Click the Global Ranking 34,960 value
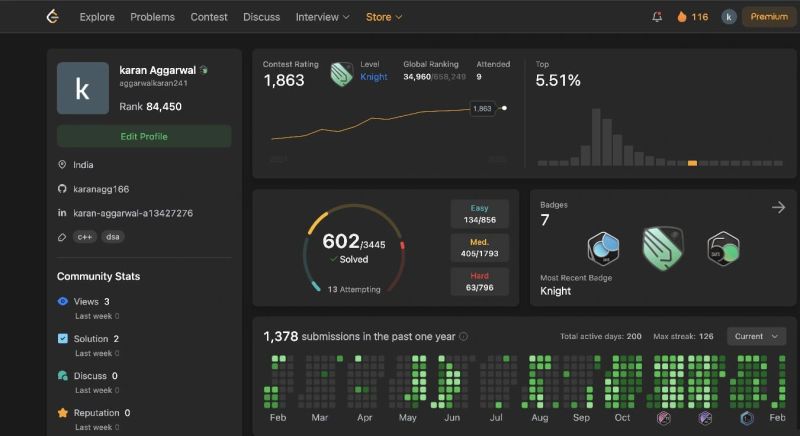 coord(417,76)
